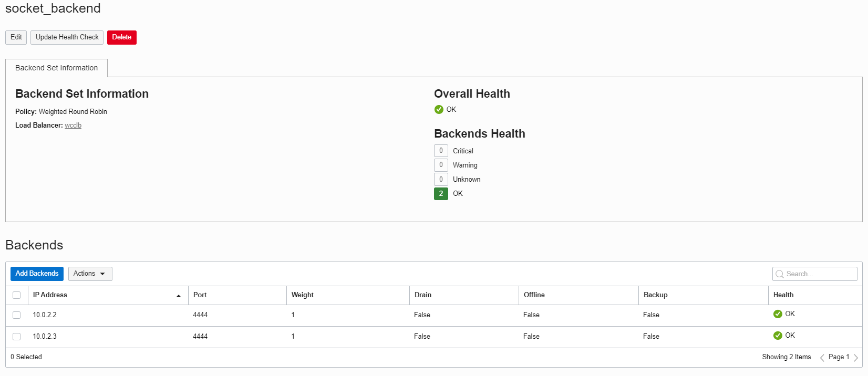Click the Edit button
The height and width of the screenshot is (376, 868).
pos(16,37)
